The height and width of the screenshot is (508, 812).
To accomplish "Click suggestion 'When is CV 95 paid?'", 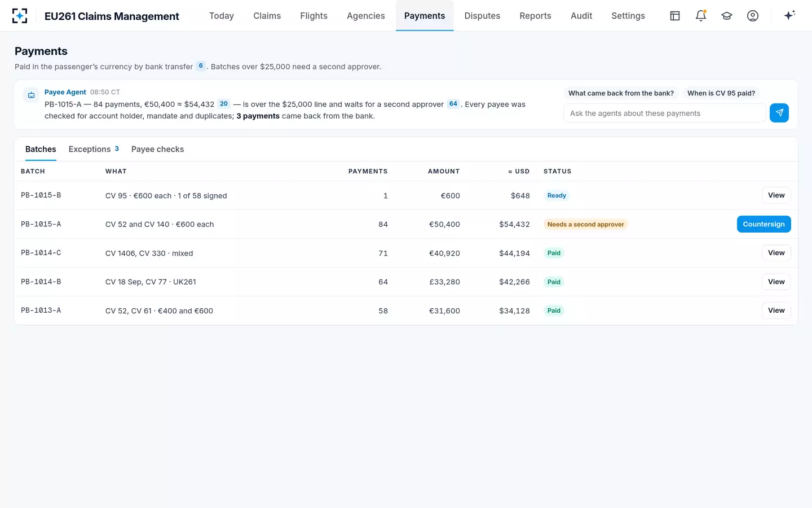I will (721, 93).
